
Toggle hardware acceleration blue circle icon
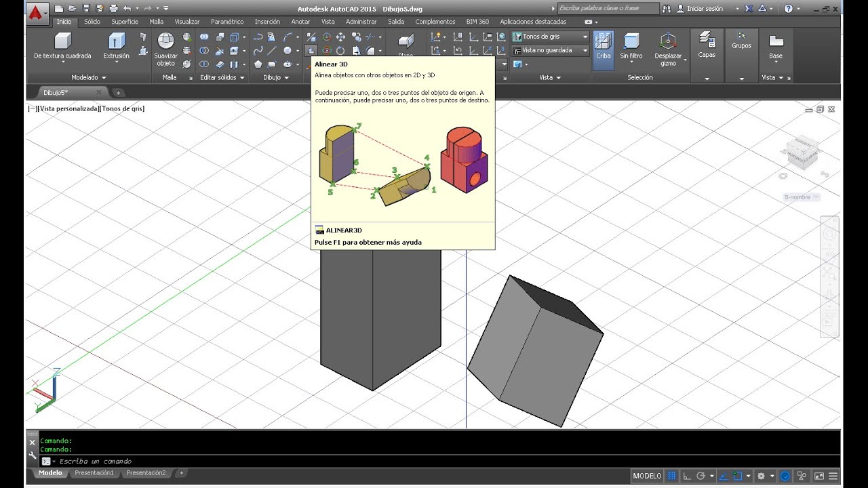[x=785, y=476]
